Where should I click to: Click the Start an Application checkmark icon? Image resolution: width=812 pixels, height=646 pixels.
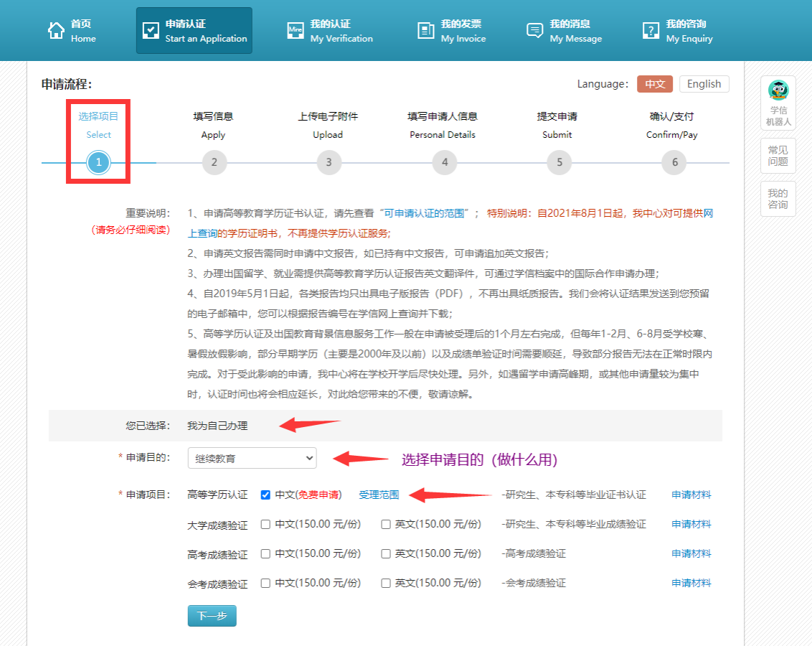point(151,30)
